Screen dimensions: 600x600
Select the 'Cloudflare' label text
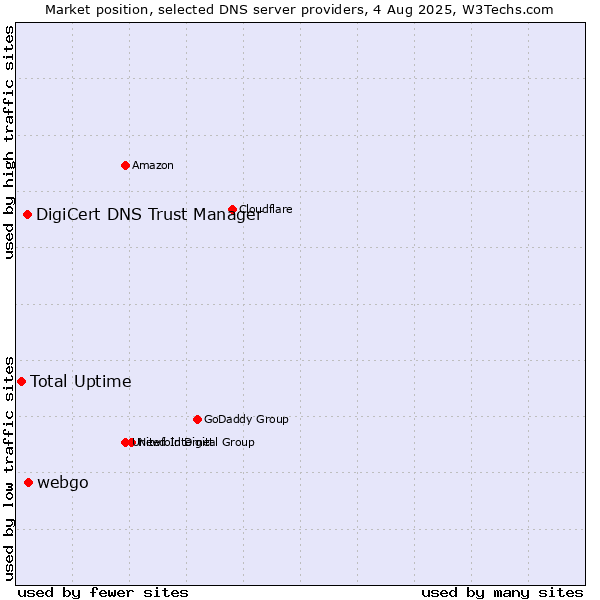(x=266, y=209)
